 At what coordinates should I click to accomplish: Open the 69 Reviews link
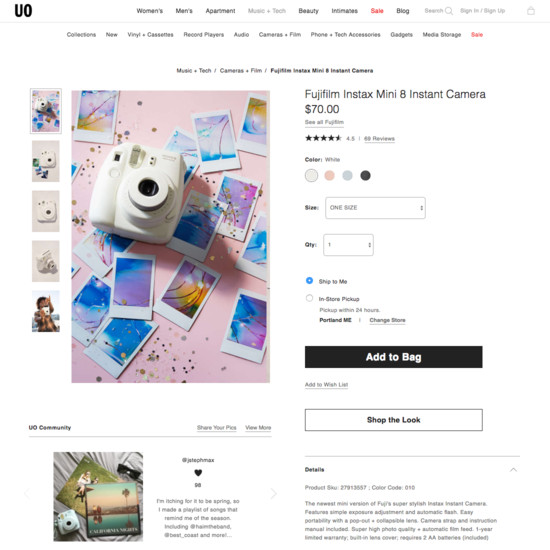379,139
